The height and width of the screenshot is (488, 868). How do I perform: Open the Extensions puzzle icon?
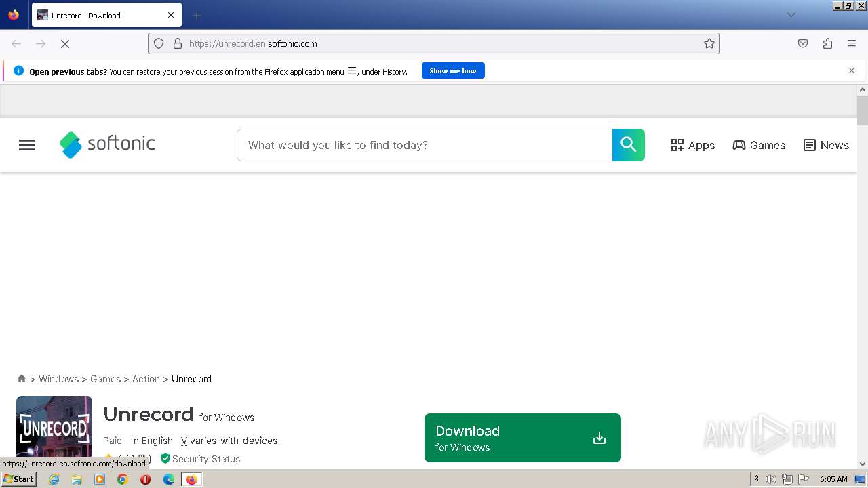pos(827,43)
